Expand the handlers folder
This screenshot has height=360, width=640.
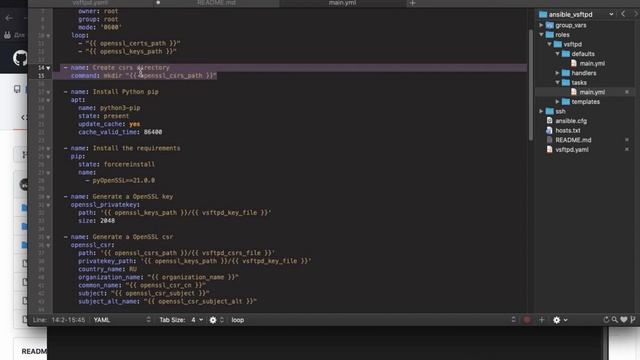click(557, 73)
